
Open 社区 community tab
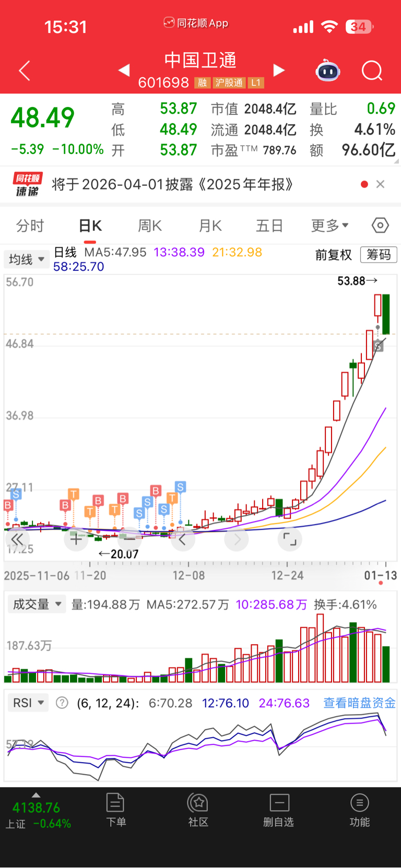[198, 810]
